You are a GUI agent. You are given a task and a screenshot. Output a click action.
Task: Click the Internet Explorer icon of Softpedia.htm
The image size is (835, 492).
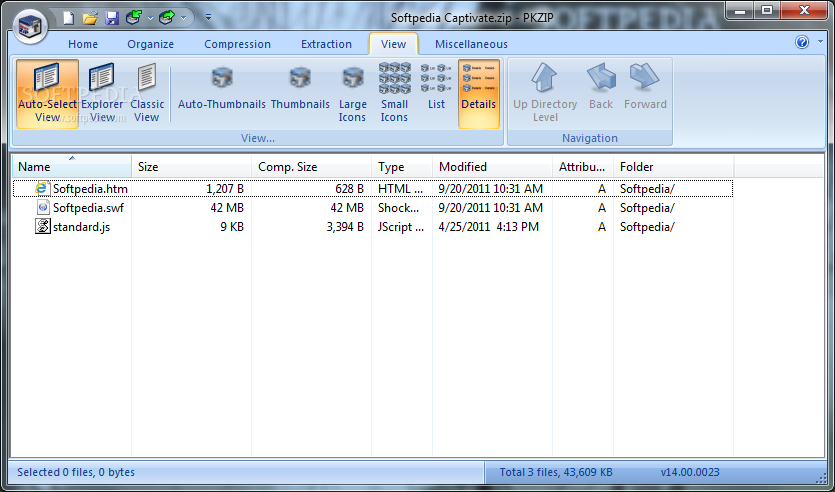pyautogui.click(x=42, y=188)
